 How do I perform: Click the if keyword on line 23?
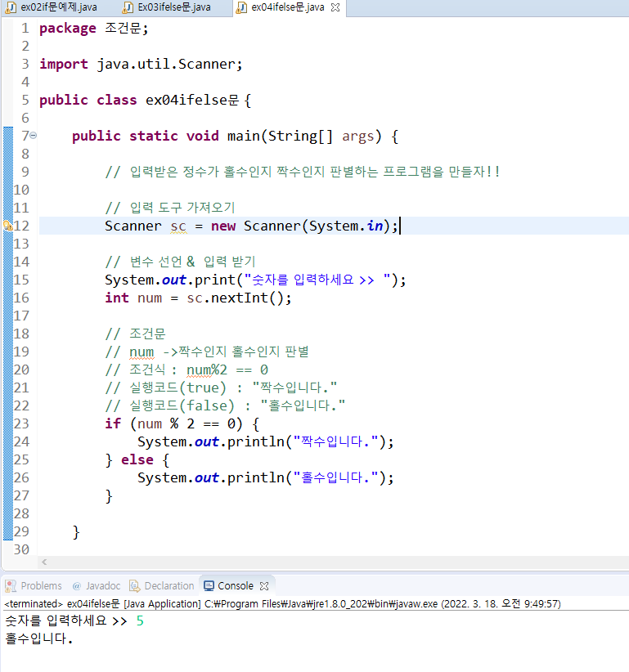[113, 423]
